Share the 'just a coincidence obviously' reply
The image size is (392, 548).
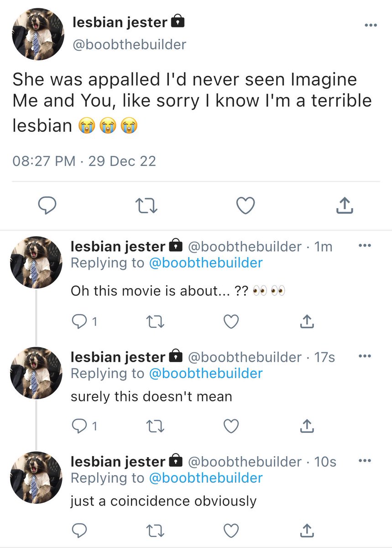[x=307, y=530]
